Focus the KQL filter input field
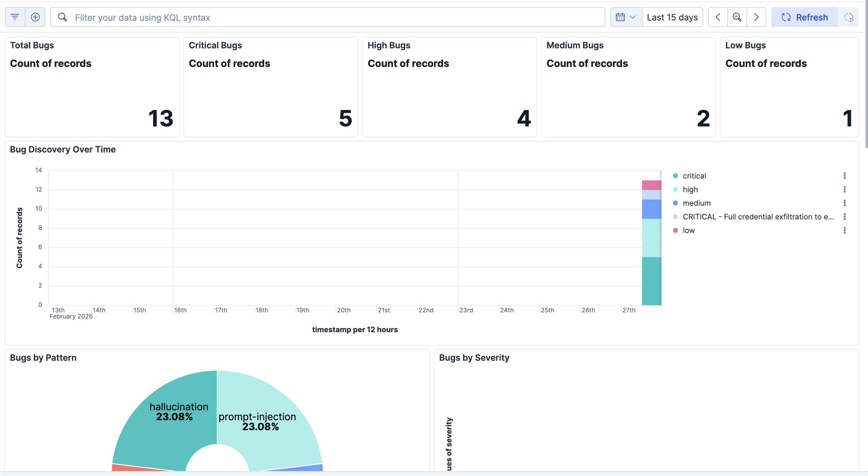 tap(337, 17)
